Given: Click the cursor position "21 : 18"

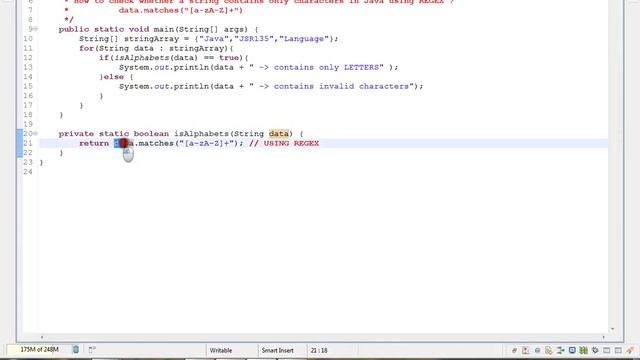Looking at the screenshot, I should (319, 350).
